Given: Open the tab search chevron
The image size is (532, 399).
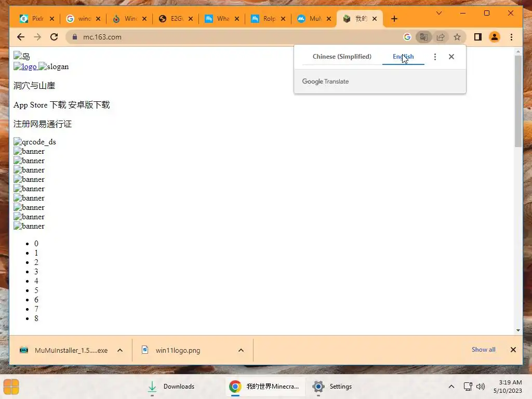Looking at the screenshot, I should pyautogui.click(x=438, y=13).
